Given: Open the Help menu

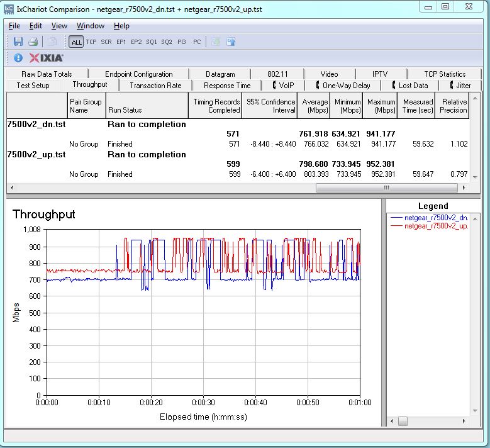Looking at the screenshot, I should tap(121, 26).
